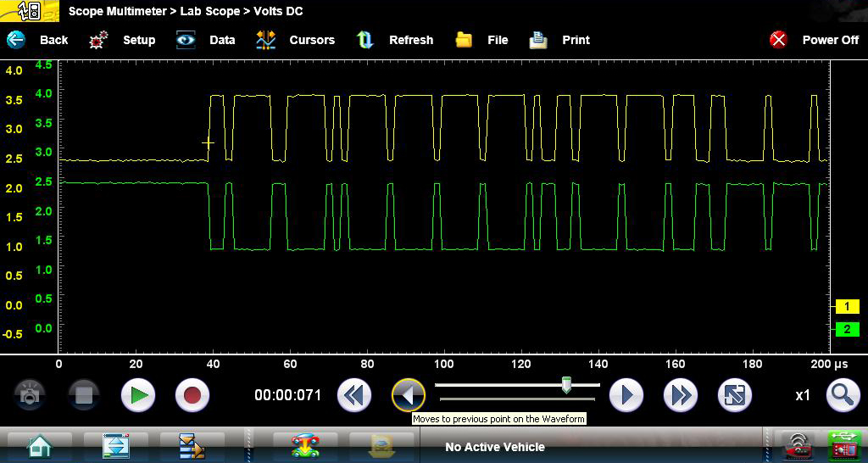Go to Home via bottom toolbar

(37, 446)
